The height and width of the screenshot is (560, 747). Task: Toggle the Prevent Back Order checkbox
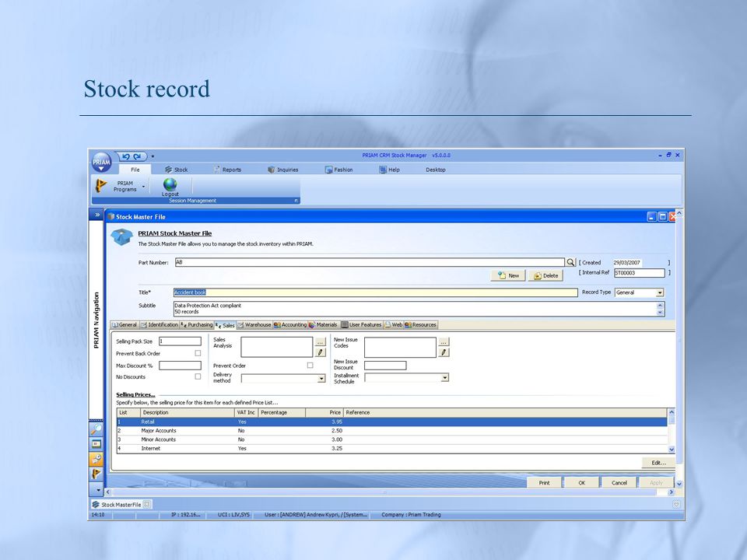click(198, 353)
